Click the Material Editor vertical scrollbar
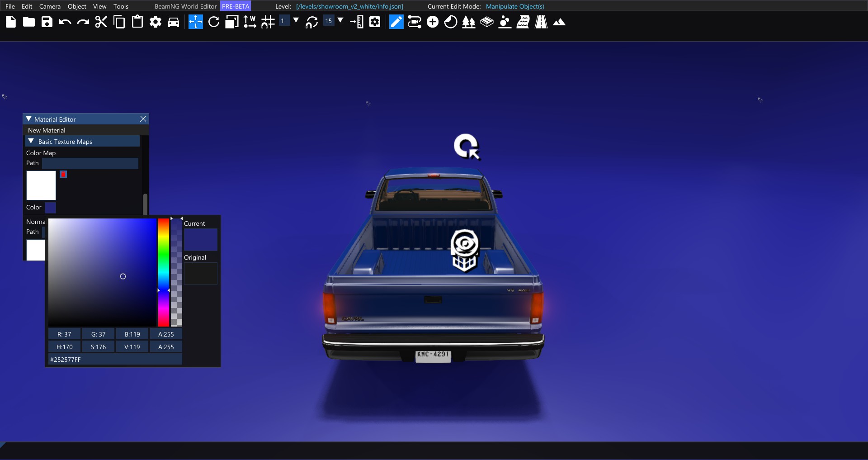 coord(145,204)
